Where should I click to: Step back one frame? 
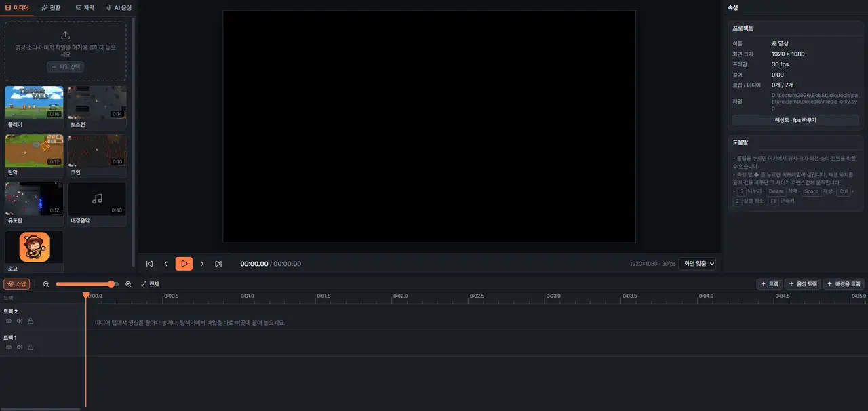coord(166,264)
